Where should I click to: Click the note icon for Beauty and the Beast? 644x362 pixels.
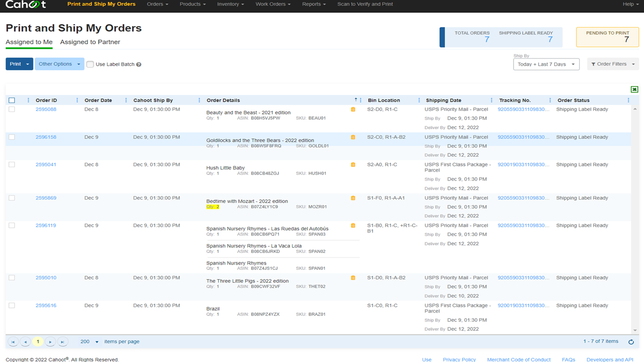(x=353, y=109)
